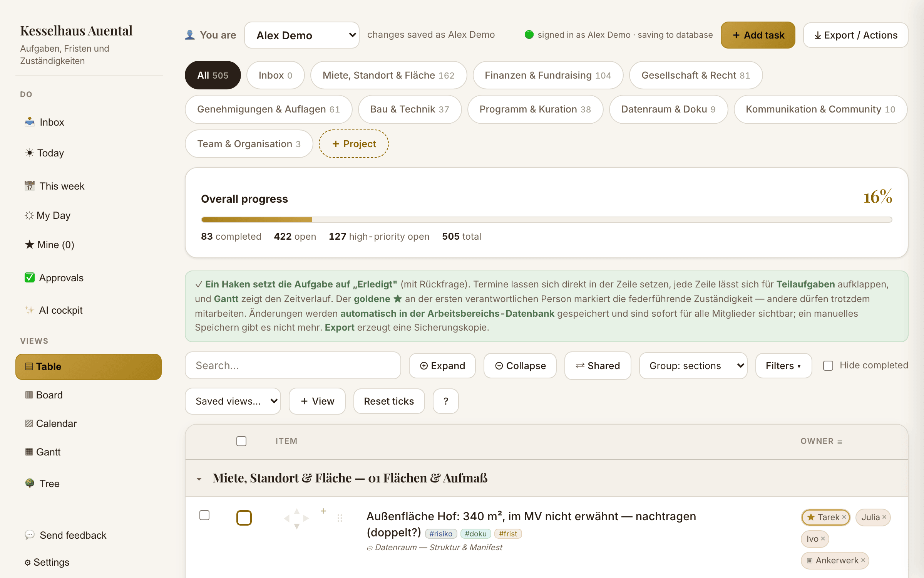Viewport: 924px width, 578px height.
Task: Switch to the Calendar view
Action: coord(89,423)
